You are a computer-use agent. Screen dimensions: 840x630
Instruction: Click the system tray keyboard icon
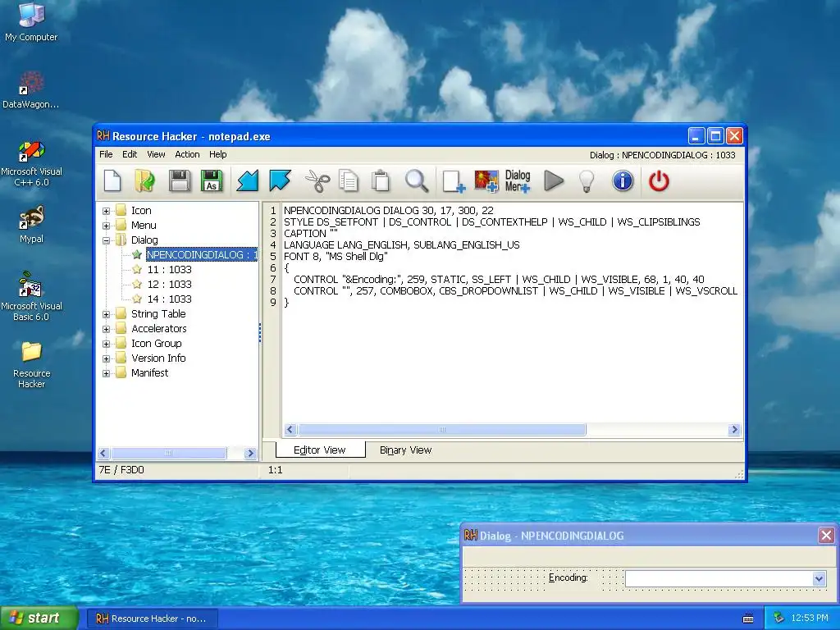tap(748, 619)
